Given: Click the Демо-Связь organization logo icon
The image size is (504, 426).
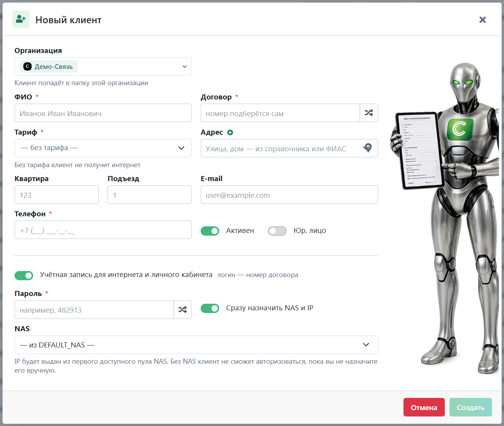Looking at the screenshot, I should pyautogui.click(x=27, y=67).
